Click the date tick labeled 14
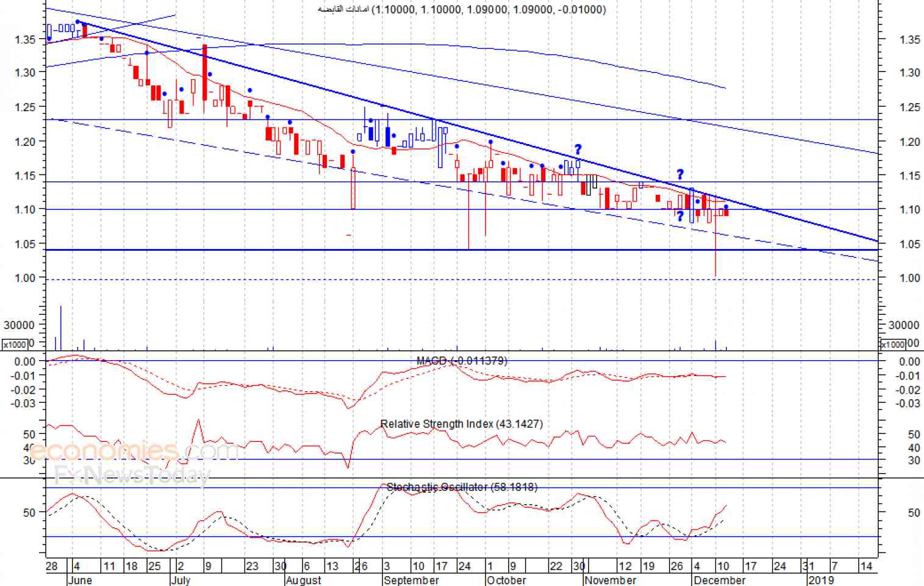 (x=866, y=566)
